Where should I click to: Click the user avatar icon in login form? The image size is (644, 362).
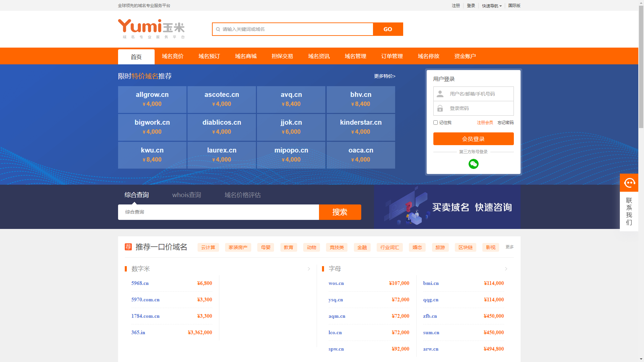click(440, 94)
